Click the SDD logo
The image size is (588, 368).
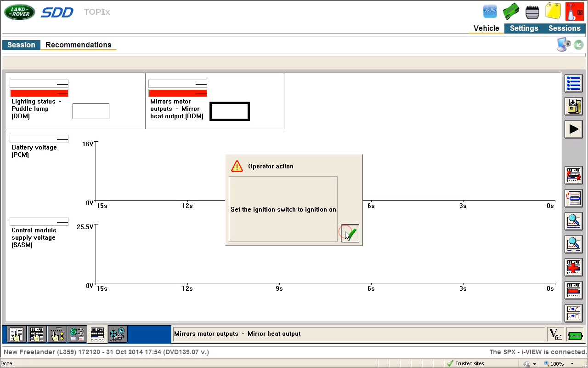[57, 12]
